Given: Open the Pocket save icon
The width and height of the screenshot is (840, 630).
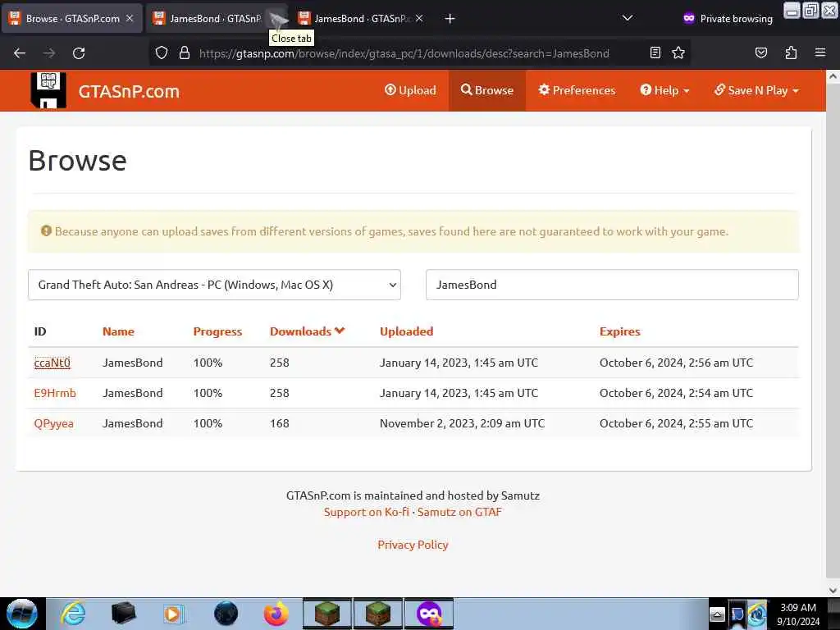Looking at the screenshot, I should (760, 53).
